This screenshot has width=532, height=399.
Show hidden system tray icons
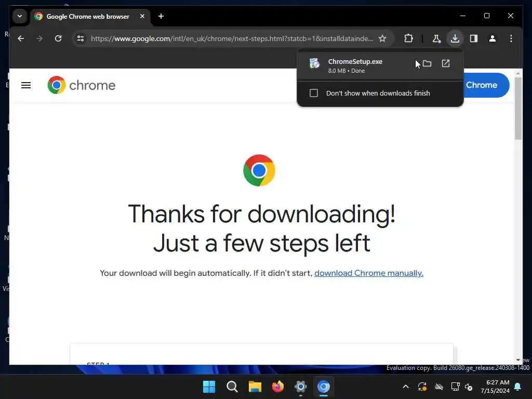coord(406,387)
